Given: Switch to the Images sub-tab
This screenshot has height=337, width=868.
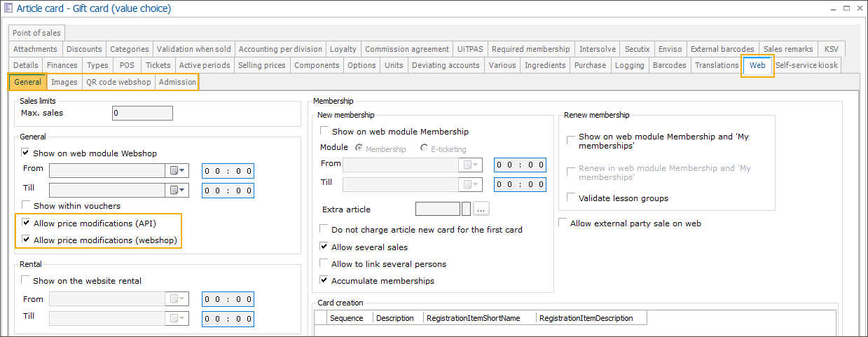Looking at the screenshot, I should click(64, 82).
